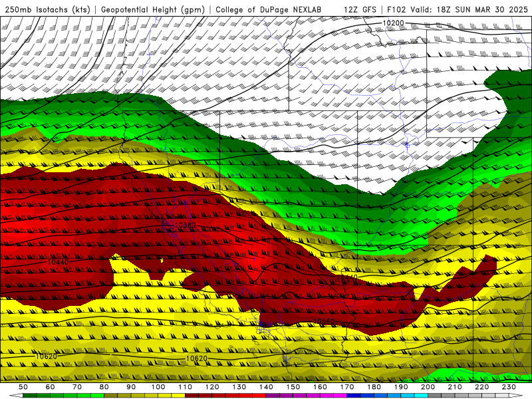The image size is (532, 399).
Task: Click the colorbar label 170
Action: click(347, 387)
